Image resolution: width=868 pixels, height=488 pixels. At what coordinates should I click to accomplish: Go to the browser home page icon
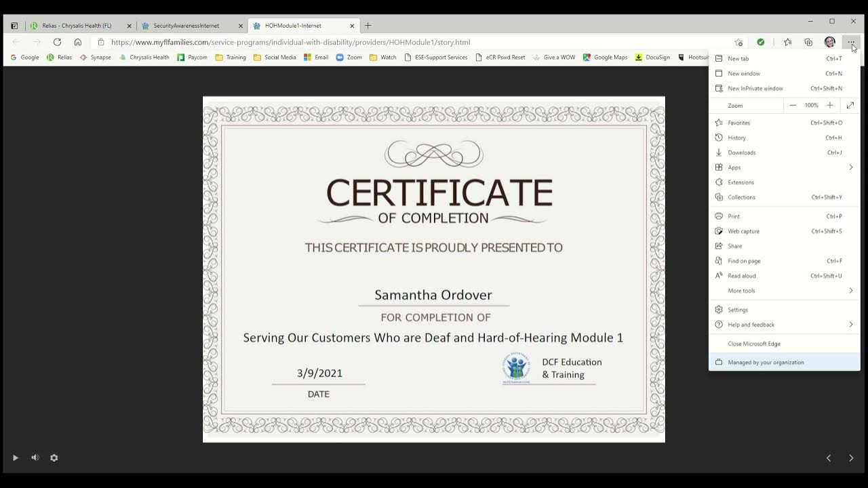pos(78,42)
